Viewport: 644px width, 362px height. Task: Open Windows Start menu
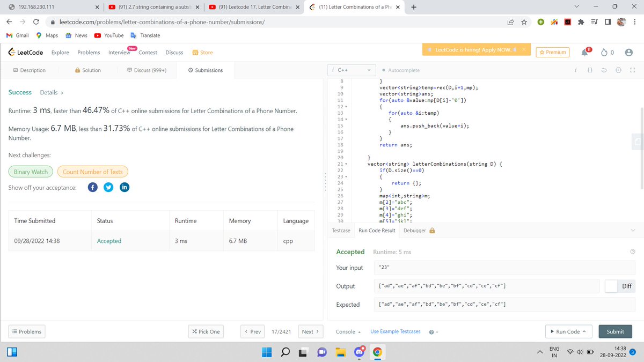coord(267,352)
